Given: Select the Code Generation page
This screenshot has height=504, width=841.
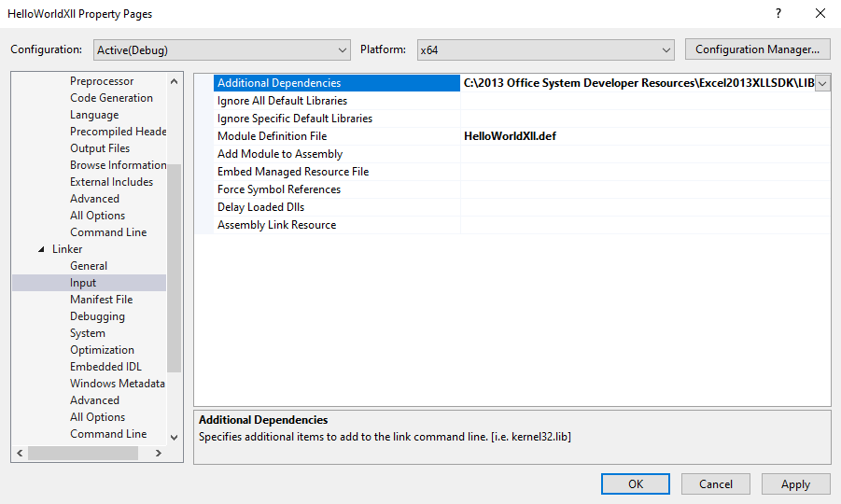Looking at the screenshot, I should pos(111,98).
